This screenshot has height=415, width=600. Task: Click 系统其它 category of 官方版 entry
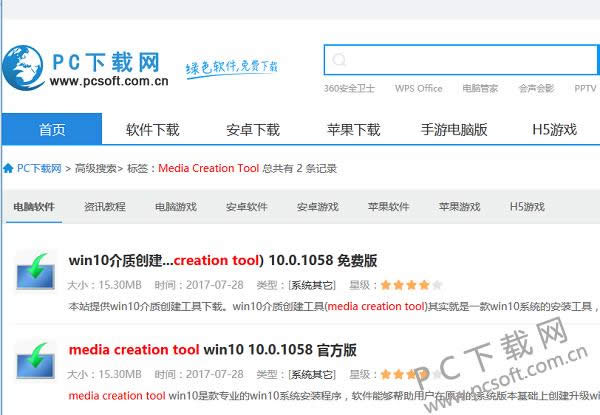(x=312, y=374)
